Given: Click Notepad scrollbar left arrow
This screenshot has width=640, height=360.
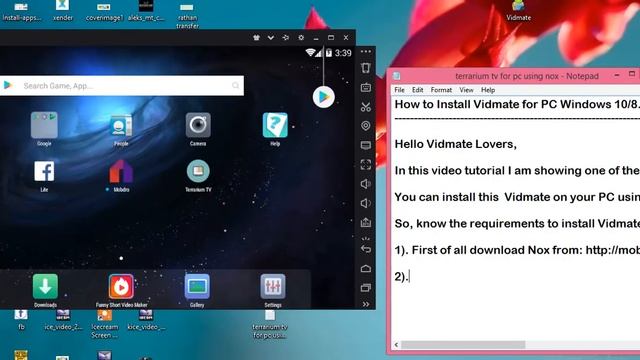Looking at the screenshot, I should tap(396, 345).
